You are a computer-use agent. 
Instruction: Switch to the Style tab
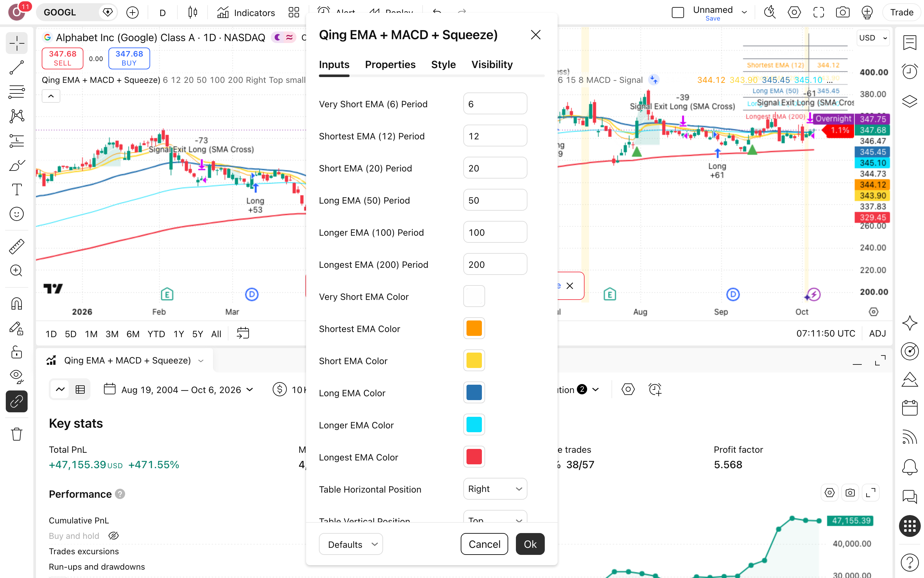click(x=443, y=65)
